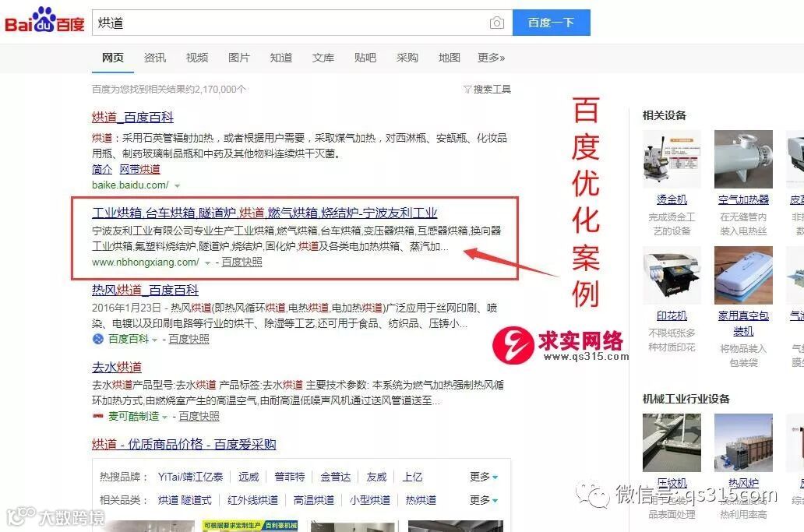This screenshot has width=804, height=532.
Task: Open the 印花机 link
Action: click(x=672, y=316)
